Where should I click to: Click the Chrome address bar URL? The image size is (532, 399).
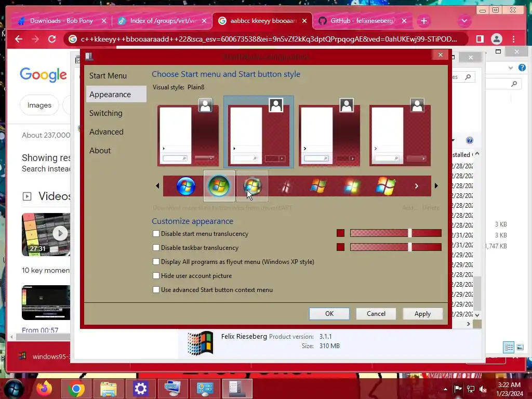point(269,39)
